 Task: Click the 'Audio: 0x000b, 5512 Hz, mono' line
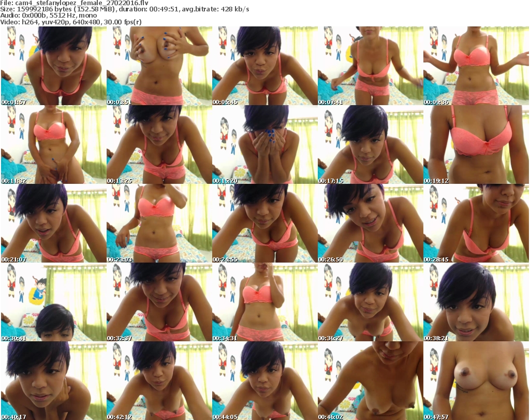pos(48,16)
